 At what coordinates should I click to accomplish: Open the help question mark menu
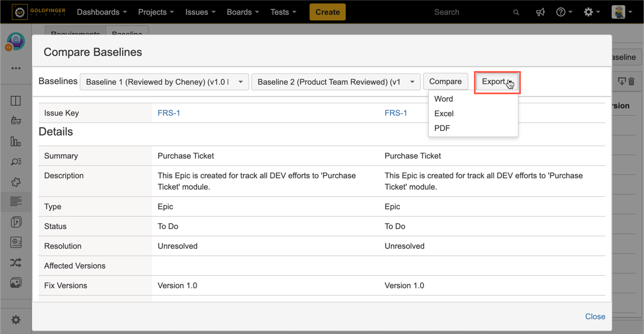[564, 12]
